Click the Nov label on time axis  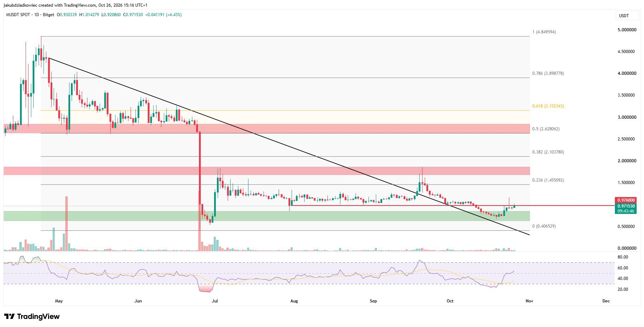[x=529, y=301]
